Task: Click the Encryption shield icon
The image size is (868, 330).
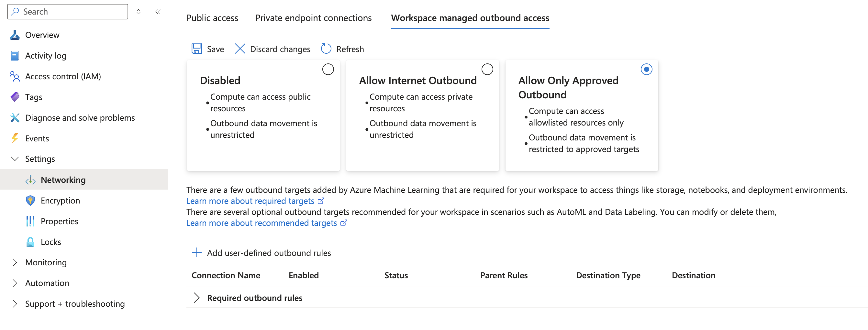Action: coord(30,201)
